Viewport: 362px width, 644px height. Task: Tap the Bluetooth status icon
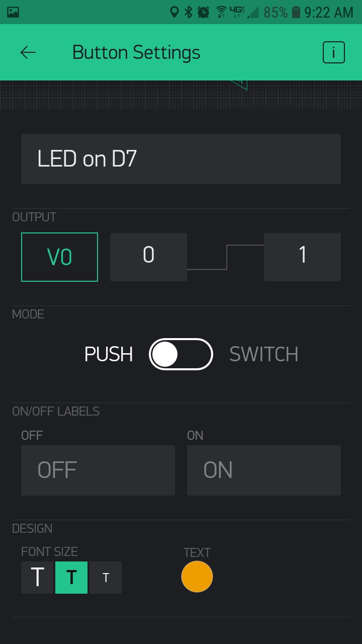point(189,12)
